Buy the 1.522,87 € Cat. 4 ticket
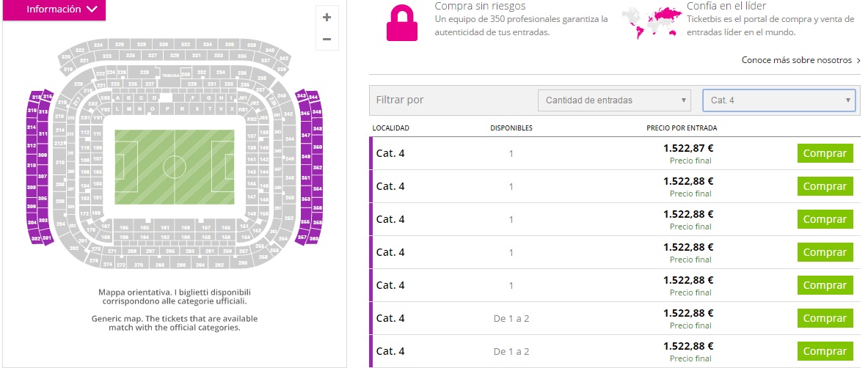The height and width of the screenshot is (368, 868). [825, 153]
